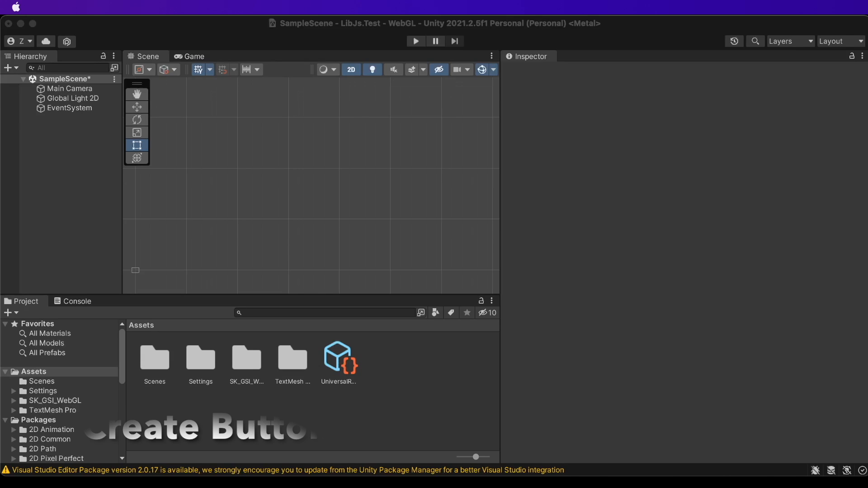The image size is (868, 488).
Task: Select the Project tab
Action: point(21,301)
